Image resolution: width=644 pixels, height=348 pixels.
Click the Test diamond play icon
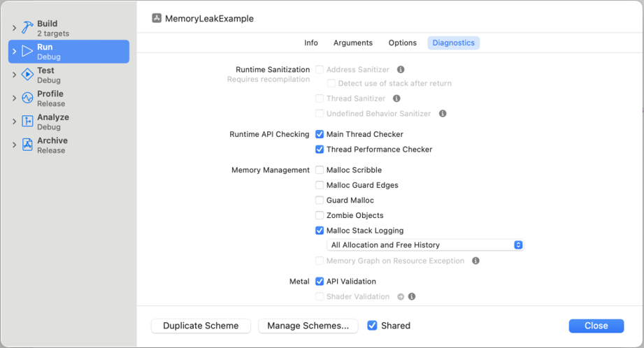tap(27, 75)
